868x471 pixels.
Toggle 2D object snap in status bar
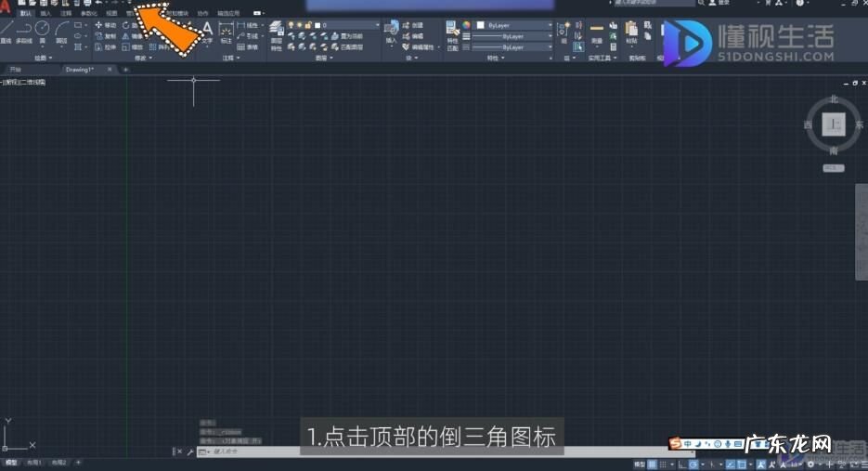(742, 464)
